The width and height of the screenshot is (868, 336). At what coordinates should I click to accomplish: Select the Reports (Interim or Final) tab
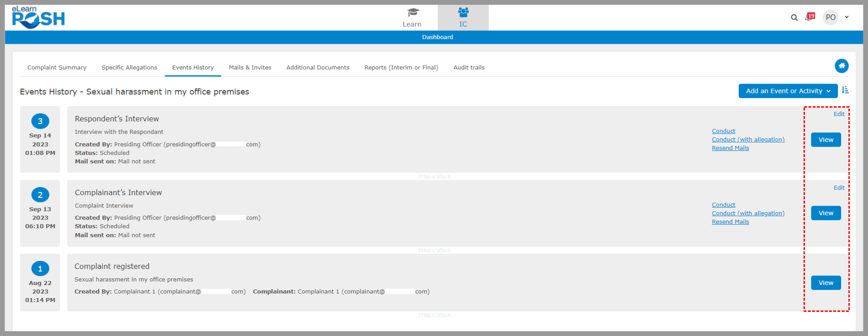(401, 68)
